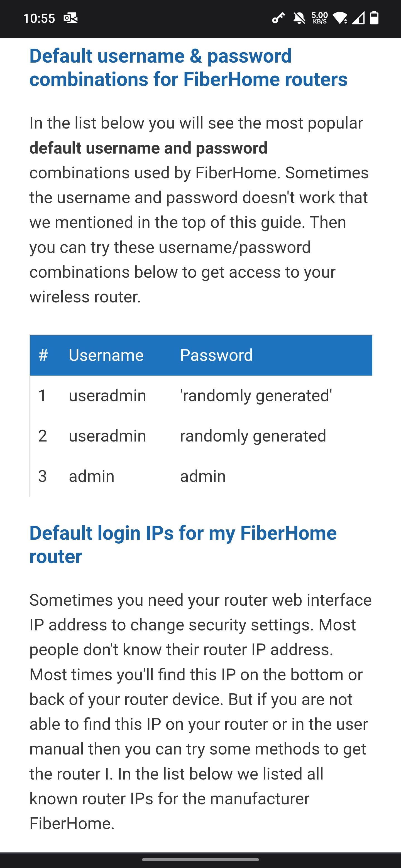The width and height of the screenshot is (401, 868).
Task: Select the second useradmin row password cell
Action: (253, 436)
